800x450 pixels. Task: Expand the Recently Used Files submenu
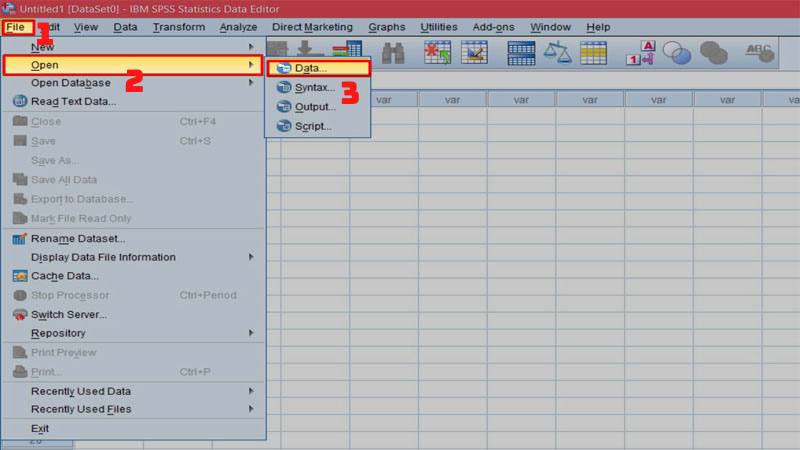(134, 409)
